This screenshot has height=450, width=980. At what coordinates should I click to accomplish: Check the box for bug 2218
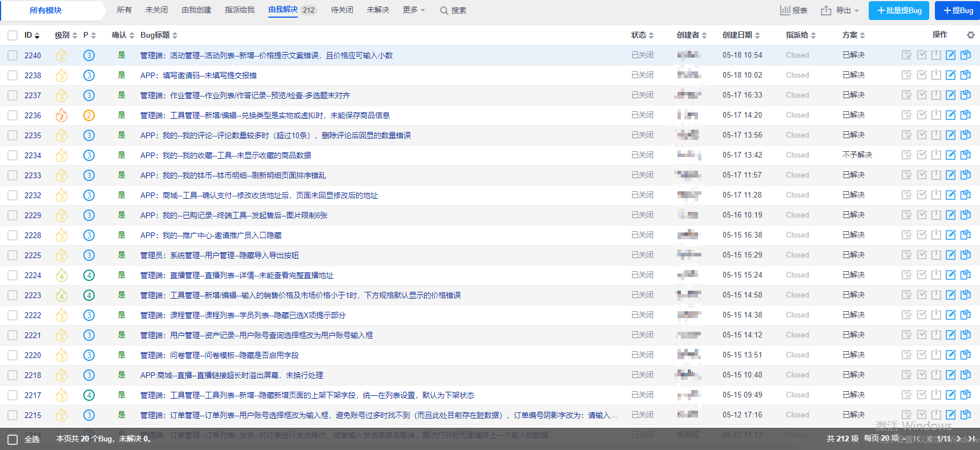click(13, 375)
